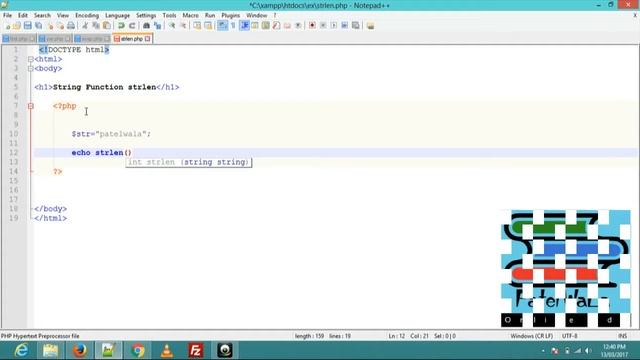Toggle Show All Characters pilcrow icon
Screen dimensions: 640x360
(233, 26)
